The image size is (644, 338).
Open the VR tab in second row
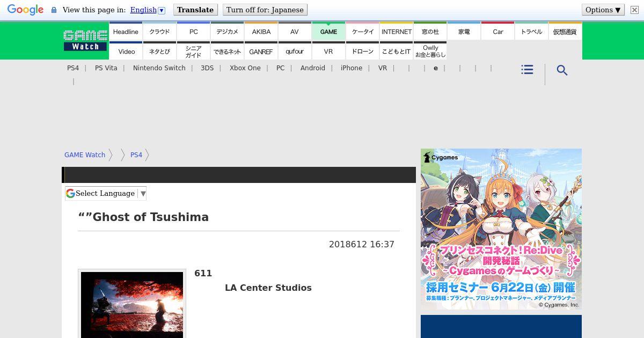328,51
